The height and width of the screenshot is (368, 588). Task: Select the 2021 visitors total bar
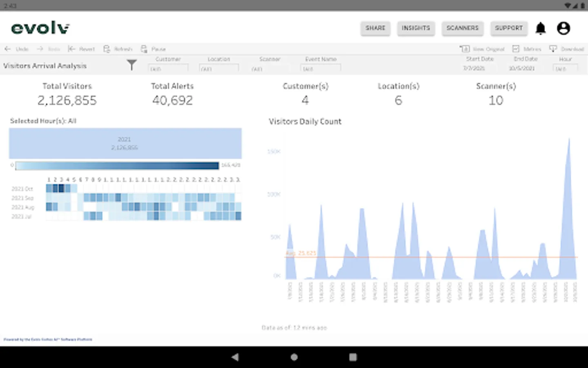pos(125,144)
